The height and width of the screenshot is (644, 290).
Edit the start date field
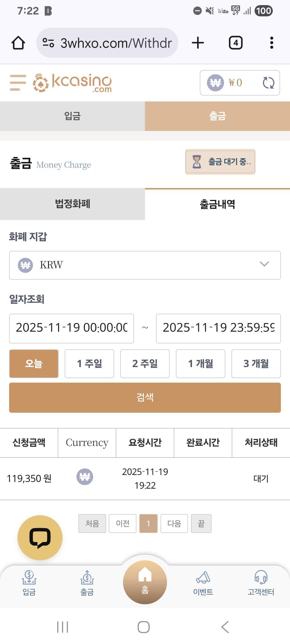tap(71, 328)
